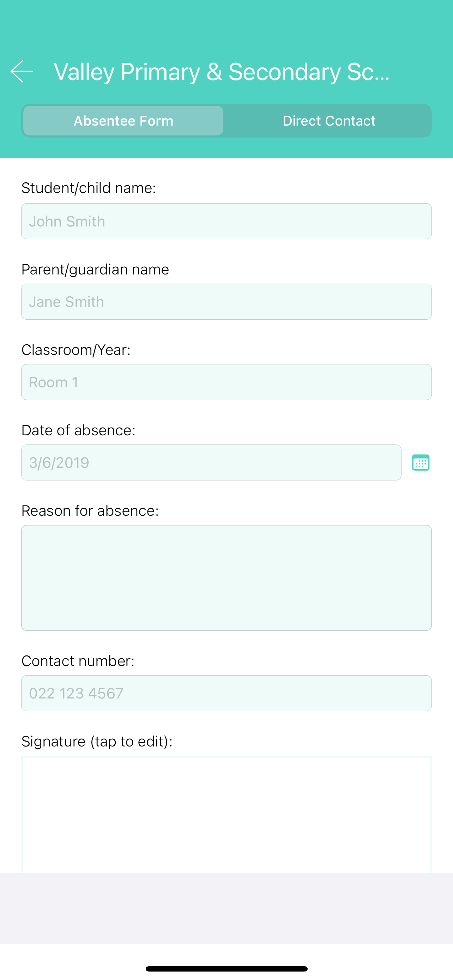Click the Room 1 classroom field

click(x=226, y=382)
